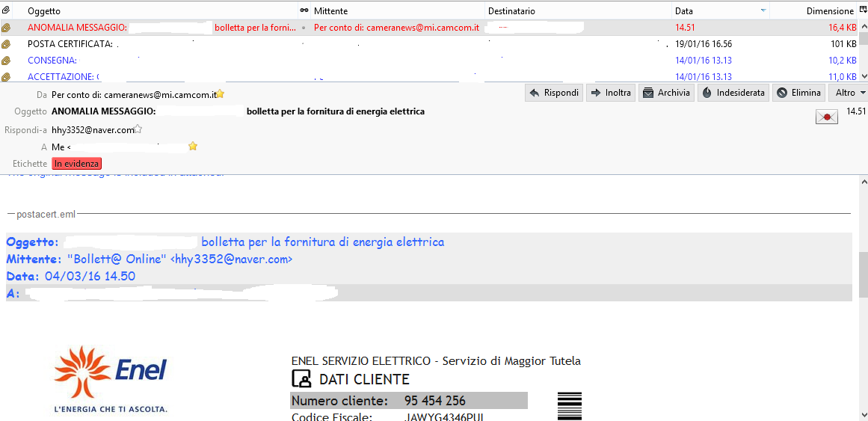868x421 pixels.
Task: Forward the message with Inoltra
Action: click(610, 93)
